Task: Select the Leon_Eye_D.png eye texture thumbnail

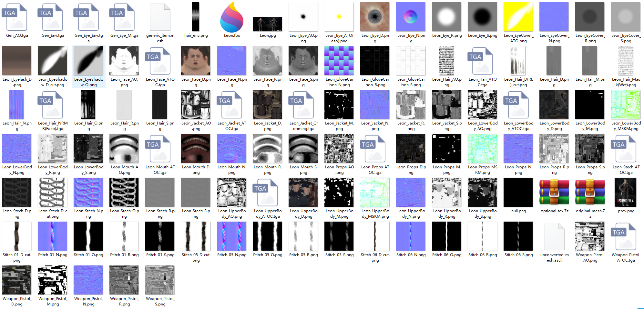Action: 375,17
